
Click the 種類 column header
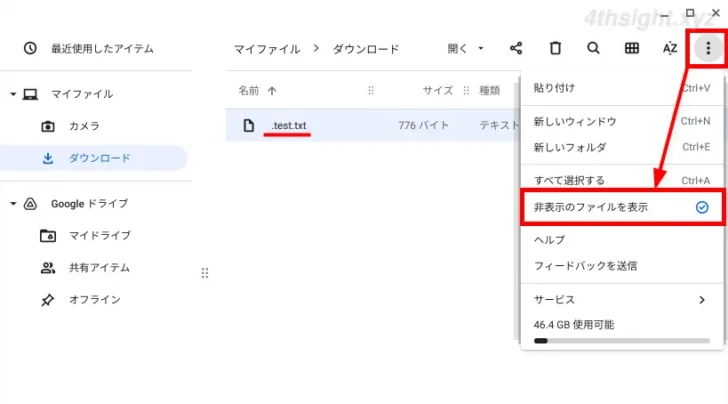(489, 91)
